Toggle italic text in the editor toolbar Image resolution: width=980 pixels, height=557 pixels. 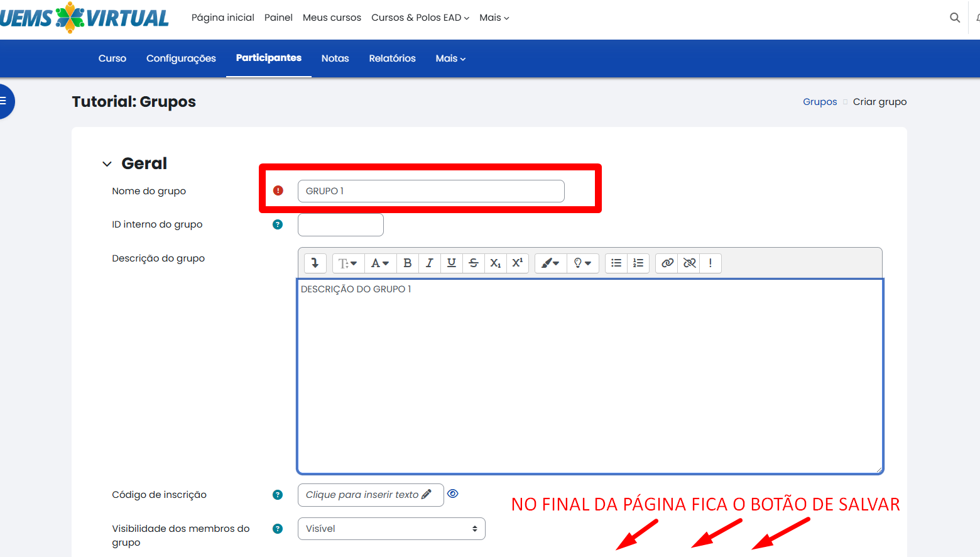click(x=430, y=263)
